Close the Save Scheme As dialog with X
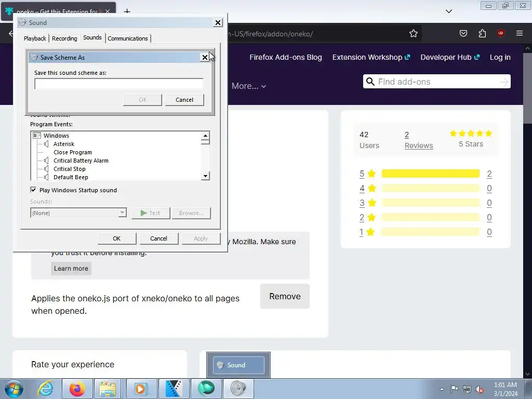Screen dimensions: 532x399 (x=205, y=57)
